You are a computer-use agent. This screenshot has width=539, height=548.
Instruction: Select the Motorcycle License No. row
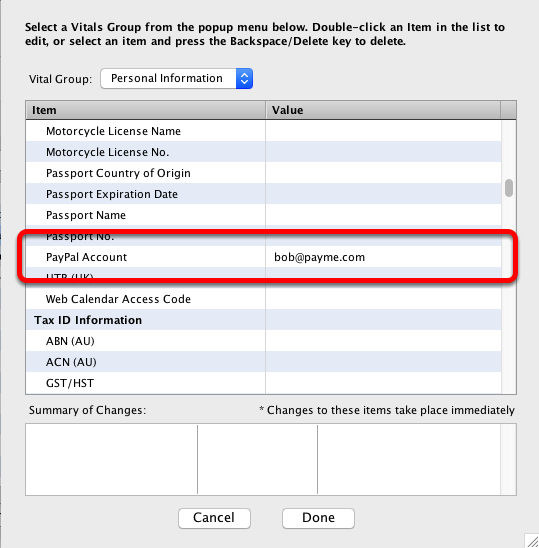click(264, 152)
